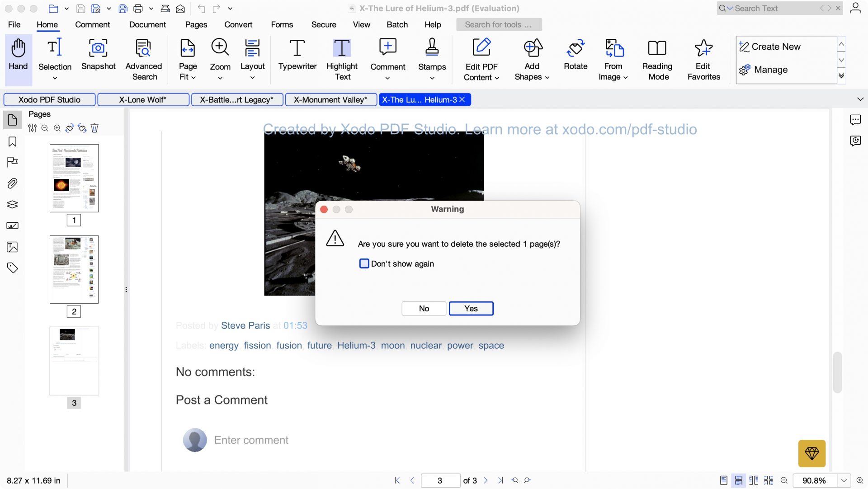Delete selected page via trash icon
The image size is (868, 489).
tap(95, 128)
